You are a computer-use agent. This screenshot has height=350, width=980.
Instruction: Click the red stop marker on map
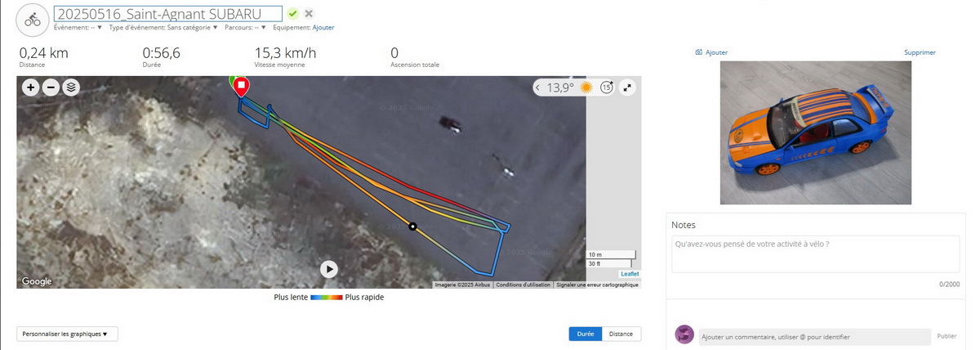tap(242, 87)
